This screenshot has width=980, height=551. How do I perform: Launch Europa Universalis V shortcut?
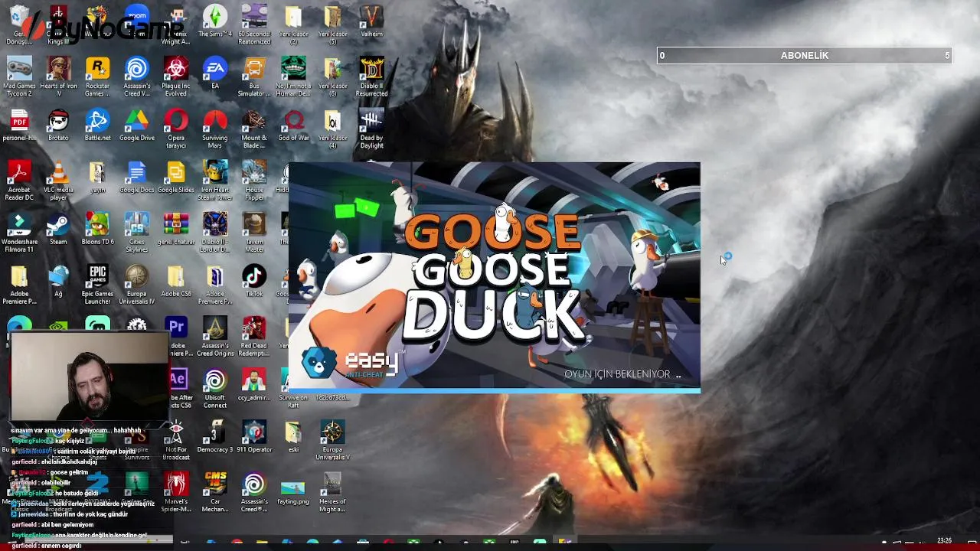tap(332, 441)
